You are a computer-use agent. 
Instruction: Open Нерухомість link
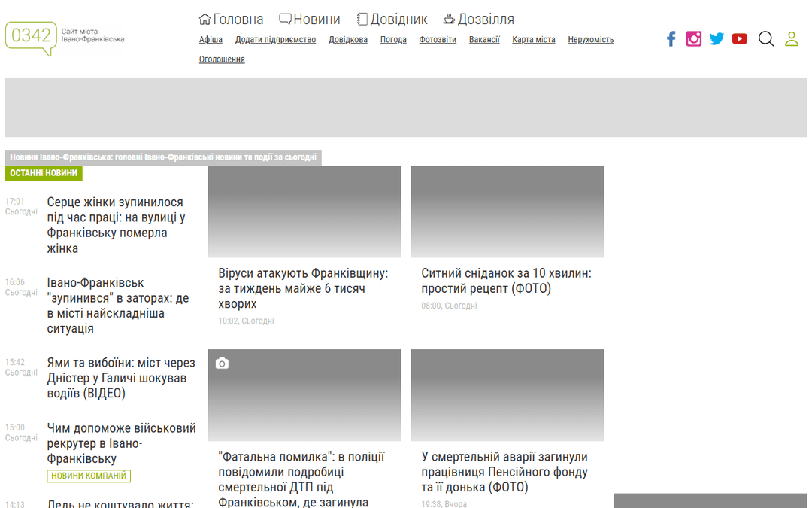(x=591, y=39)
